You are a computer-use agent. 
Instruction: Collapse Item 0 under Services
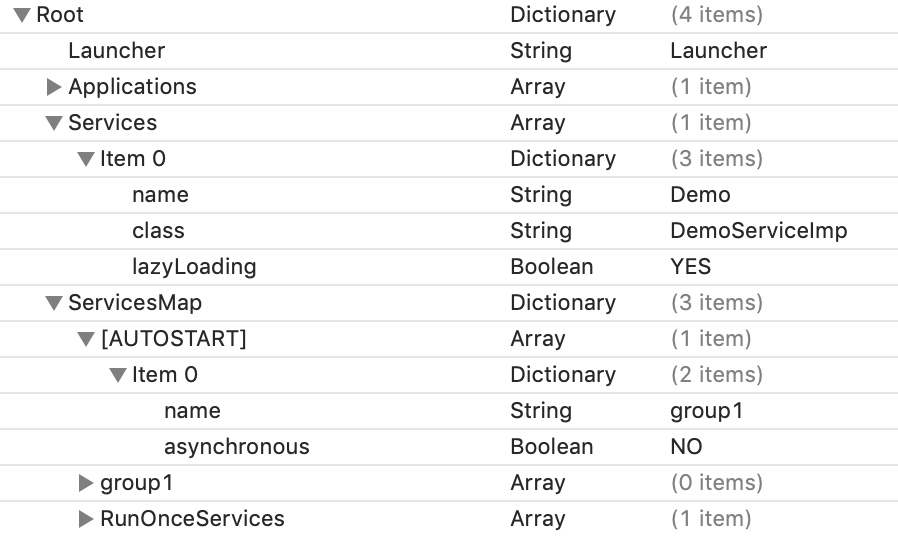click(86, 159)
